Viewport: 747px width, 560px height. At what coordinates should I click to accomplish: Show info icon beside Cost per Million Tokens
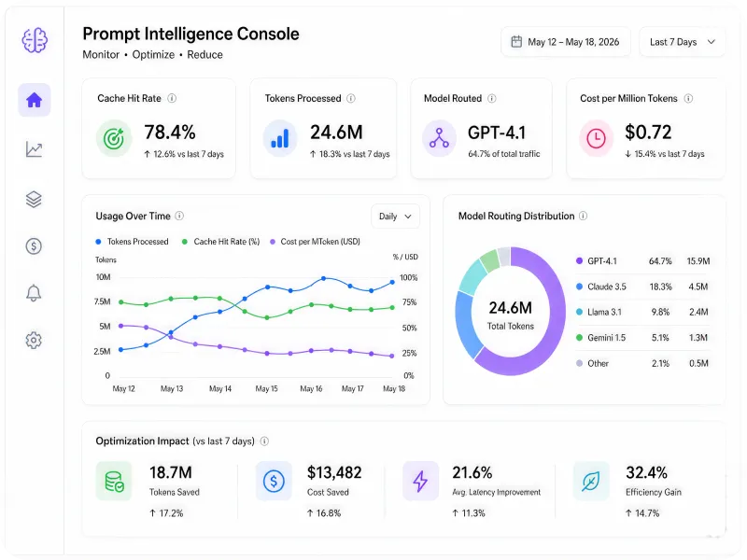[688, 98]
